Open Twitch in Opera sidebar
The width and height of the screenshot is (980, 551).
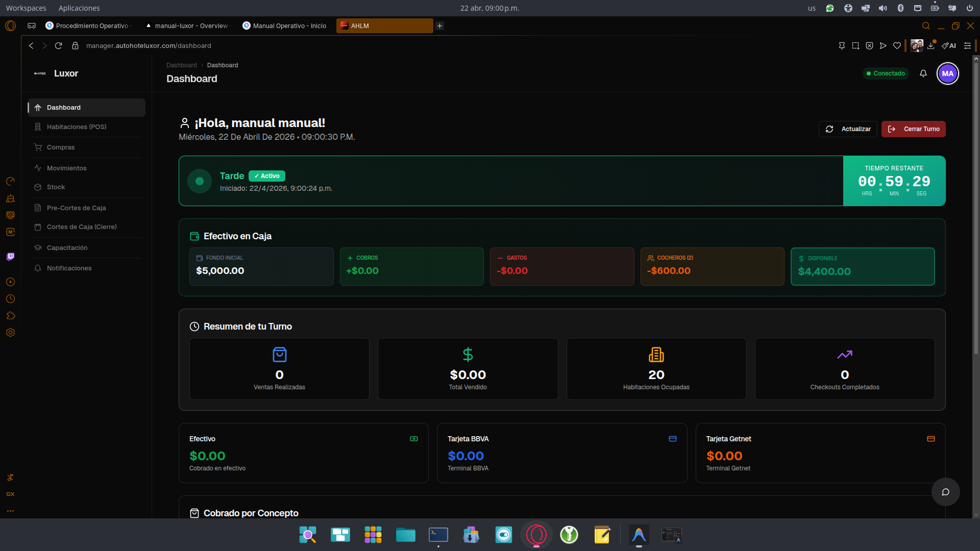(10, 257)
